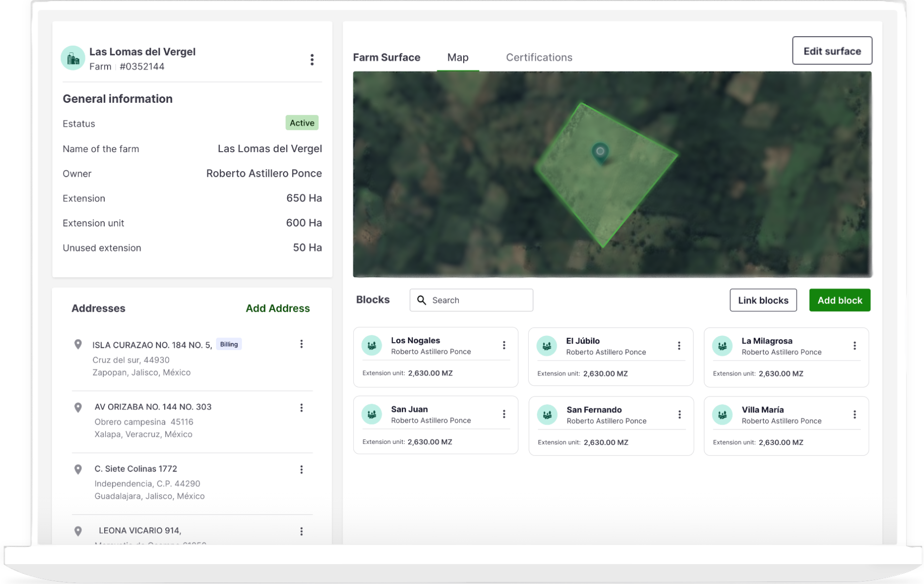Select the Map tab
Image resolution: width=924 pixels, height=584 pixels.
pyautogui.click(x=457, y=58)
